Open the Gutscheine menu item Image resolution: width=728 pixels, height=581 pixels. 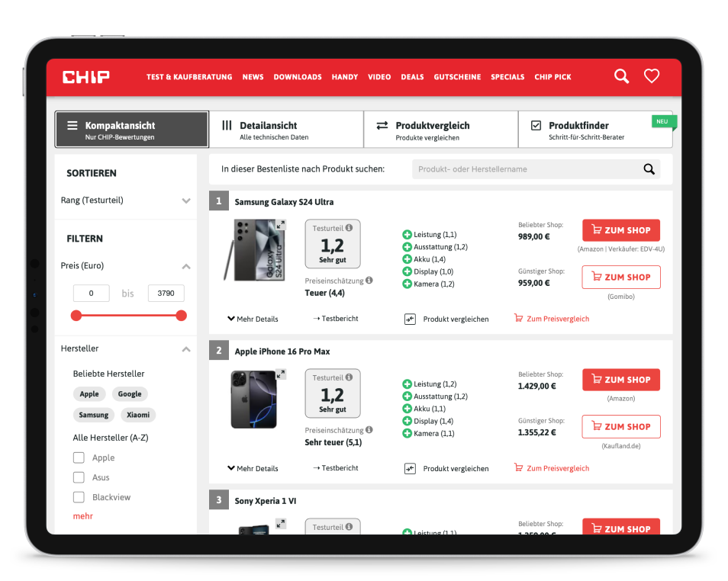(457, 77)
